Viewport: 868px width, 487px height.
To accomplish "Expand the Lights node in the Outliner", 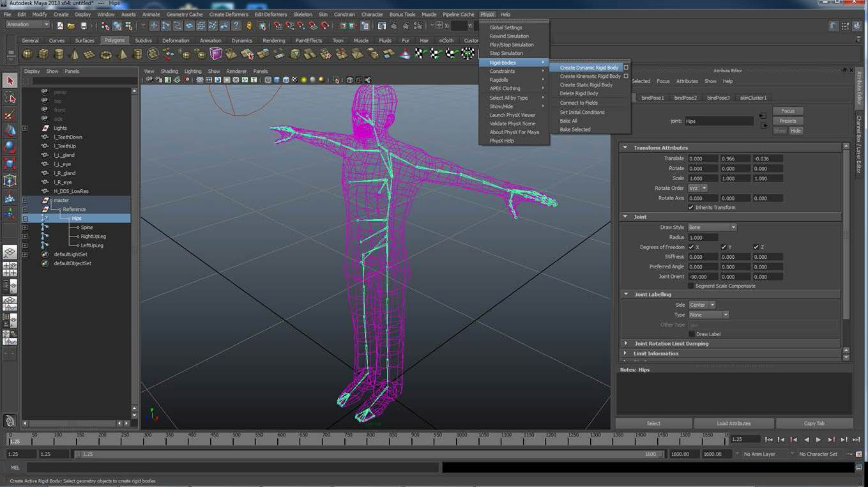I will pyautogui.click(x=25, y=128).
